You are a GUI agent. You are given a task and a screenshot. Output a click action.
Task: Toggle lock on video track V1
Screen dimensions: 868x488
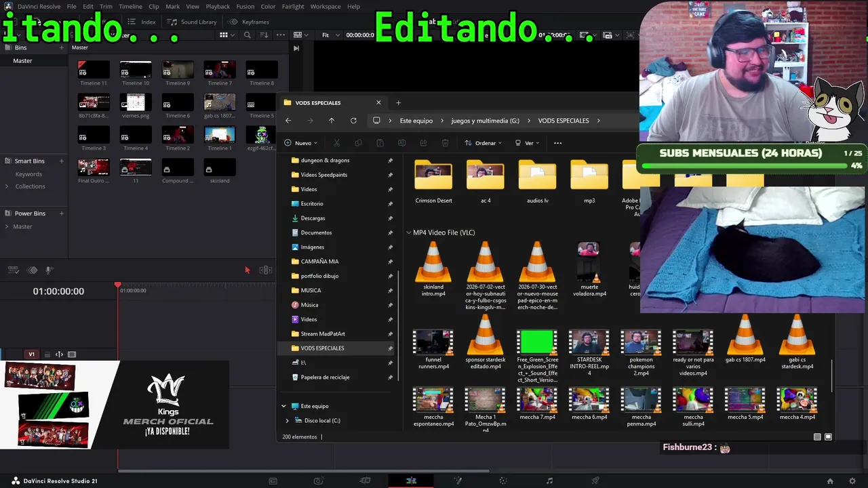(47, 354)
